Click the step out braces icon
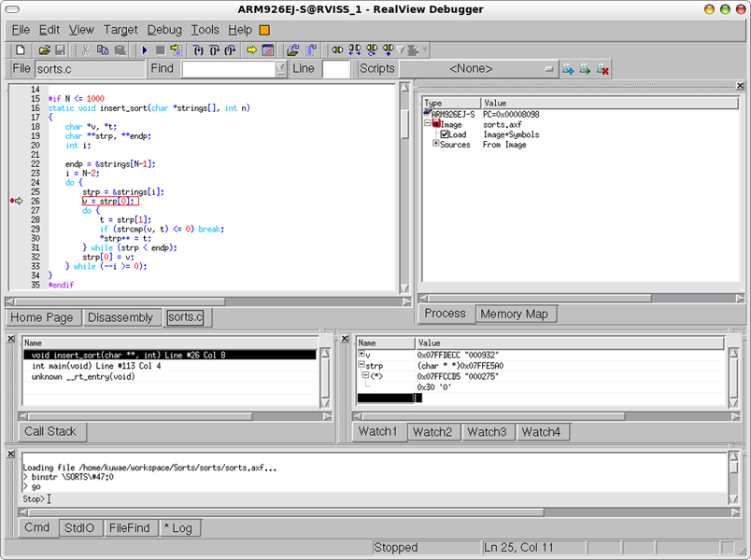The height and width of the screenshot is (560, 751). (x=230, y=49)
